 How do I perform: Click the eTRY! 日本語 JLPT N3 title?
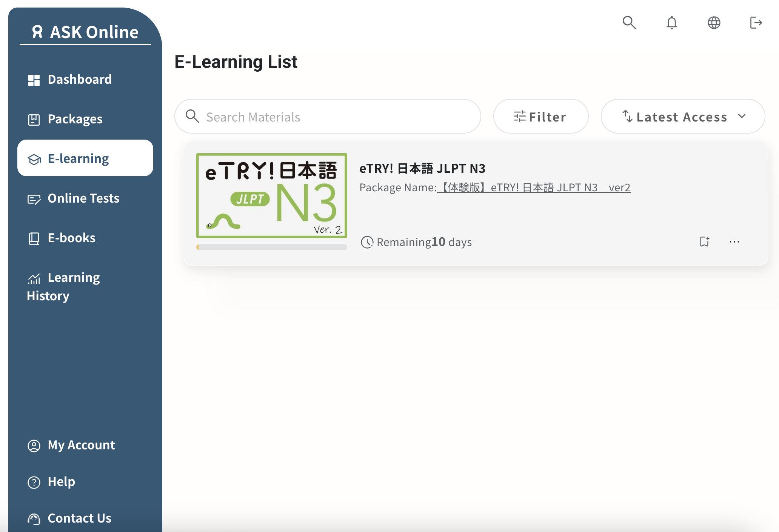click(x=422, y=168)
